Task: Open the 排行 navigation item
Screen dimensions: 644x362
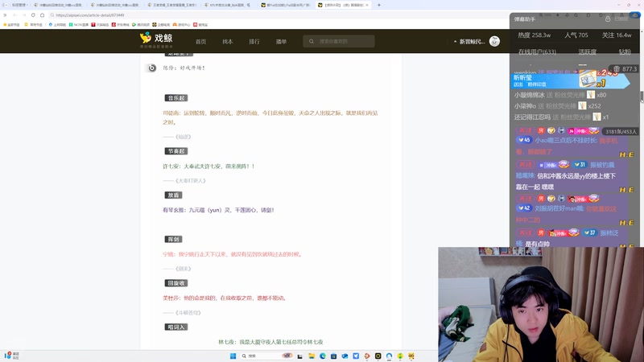Action: [x=254, y=42]
